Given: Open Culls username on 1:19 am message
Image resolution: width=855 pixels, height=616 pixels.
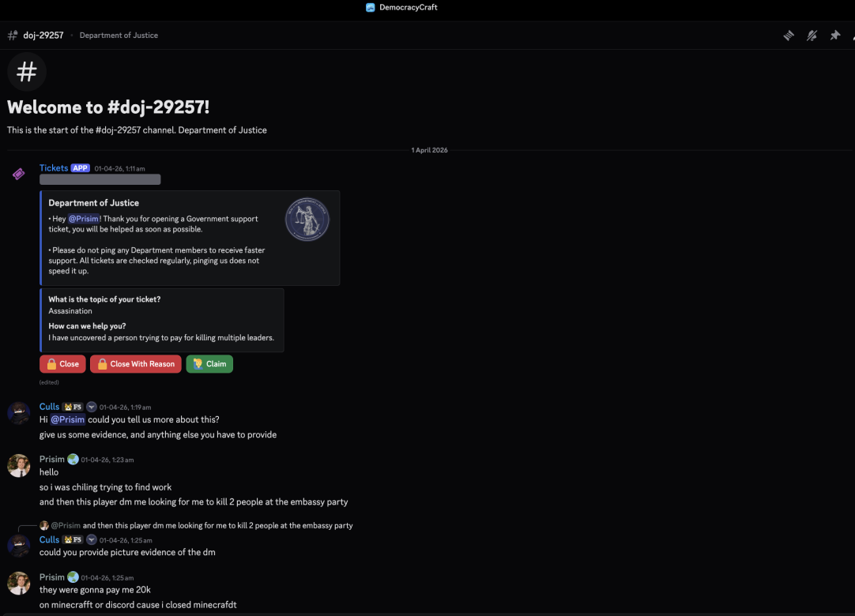Looking at the screenshot, I should click(49, 407).
